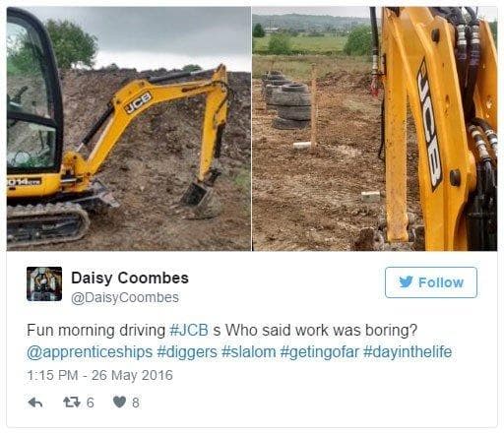Open the #JCB hashtag
The width and height of the screenshot is (504, 435).
pos(189,331)
